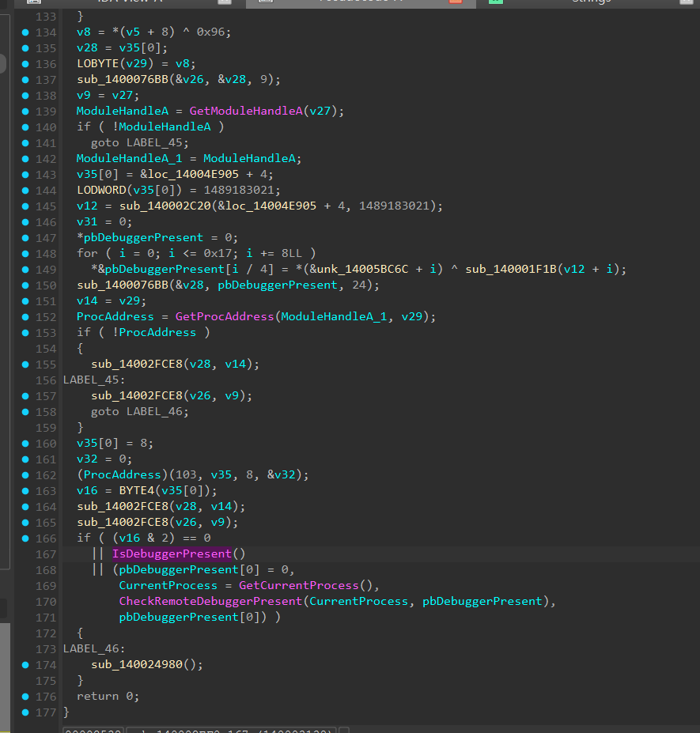
Task: Select CheckRemoteDebuggerPresent function name
Action: (210, 602)
